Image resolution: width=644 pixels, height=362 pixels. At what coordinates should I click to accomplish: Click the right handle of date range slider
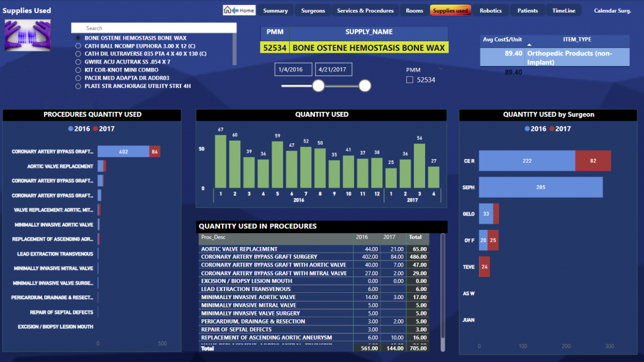coord(365,85)
